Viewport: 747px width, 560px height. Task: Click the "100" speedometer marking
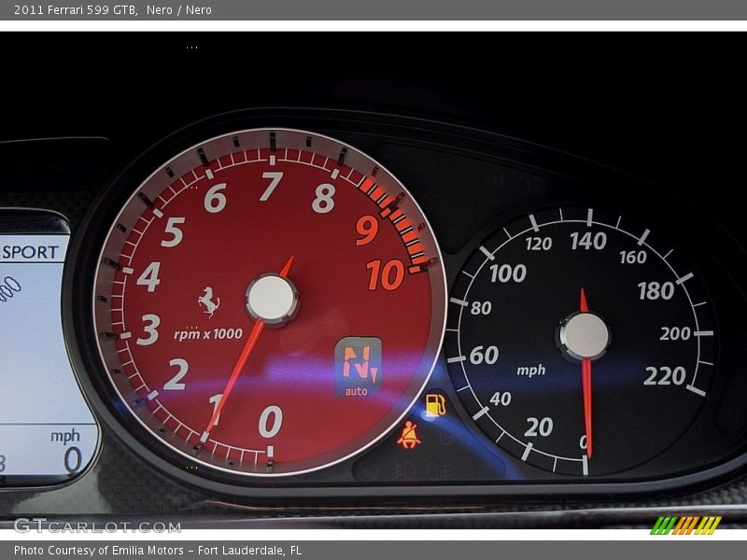point(508,273)
